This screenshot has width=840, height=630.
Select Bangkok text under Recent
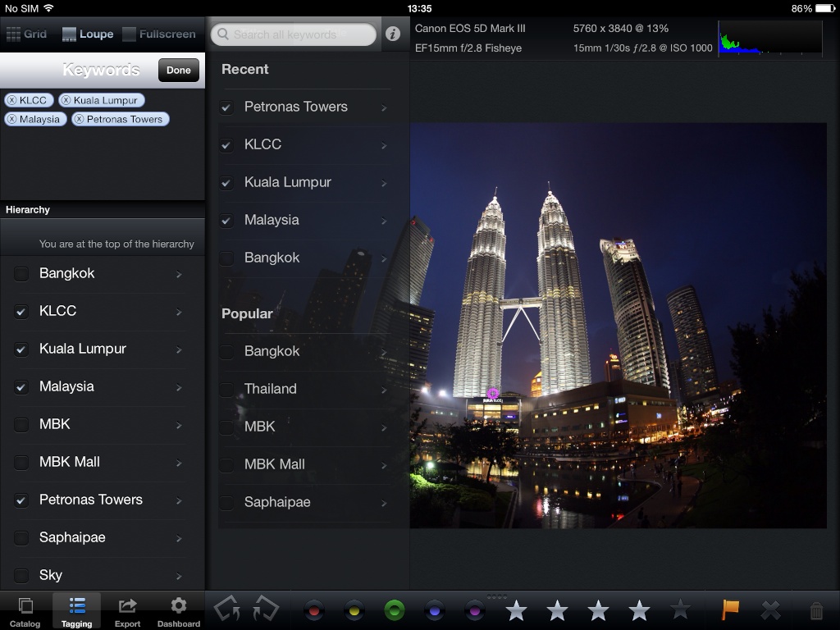pos(272,258)
